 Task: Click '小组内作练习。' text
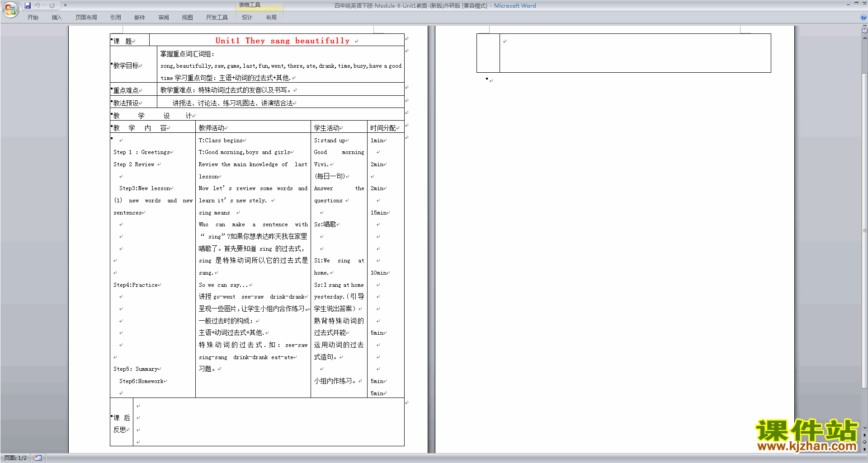tap(335, 381)
